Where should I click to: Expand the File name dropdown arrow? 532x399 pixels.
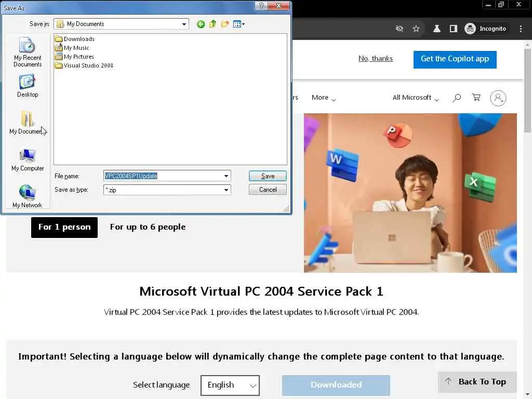click(x=226, y=176)
